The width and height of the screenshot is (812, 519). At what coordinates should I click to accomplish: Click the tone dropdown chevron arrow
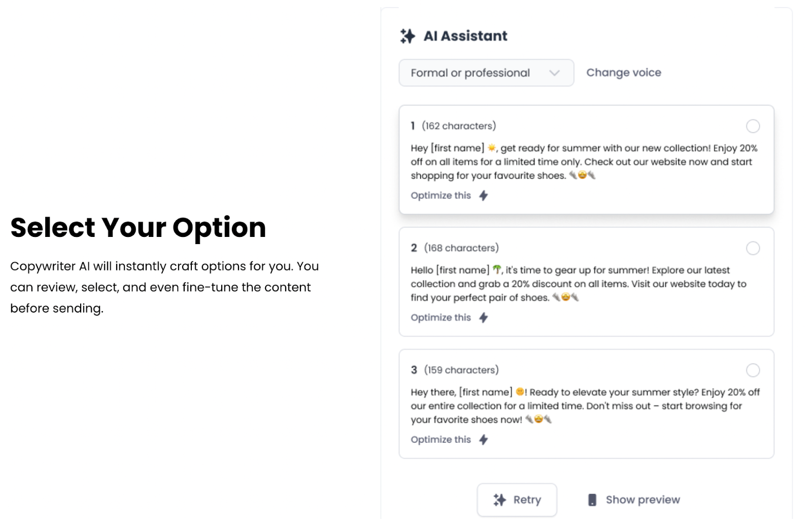(x=554, y=73)
